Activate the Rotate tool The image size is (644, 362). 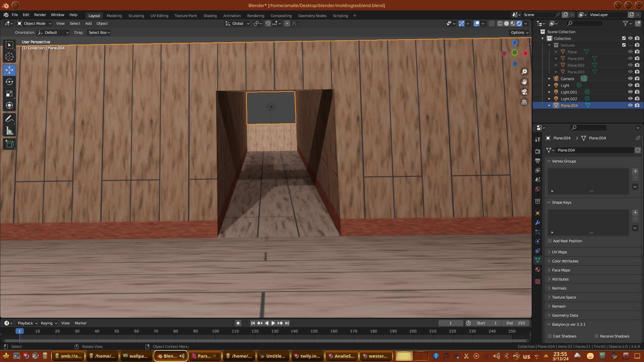coord(9,82)
